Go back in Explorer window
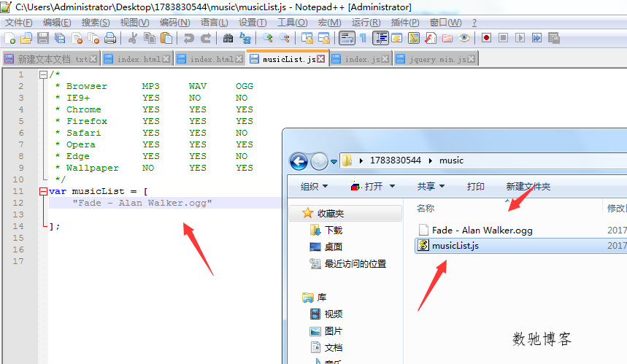Screen dimensions: 627x364 tap(299, 161)
